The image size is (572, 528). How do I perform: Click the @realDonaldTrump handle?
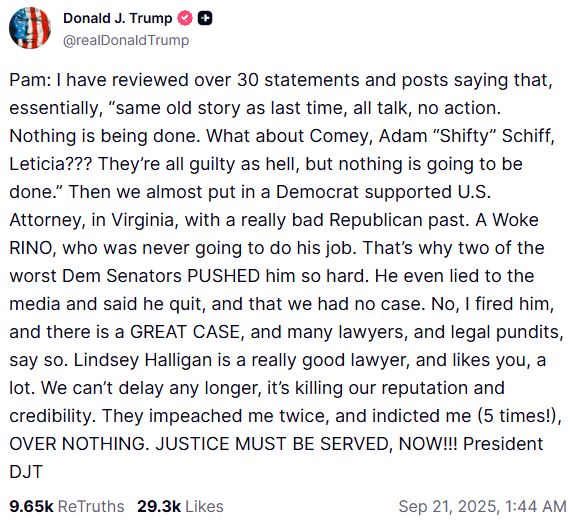(126, 40)
